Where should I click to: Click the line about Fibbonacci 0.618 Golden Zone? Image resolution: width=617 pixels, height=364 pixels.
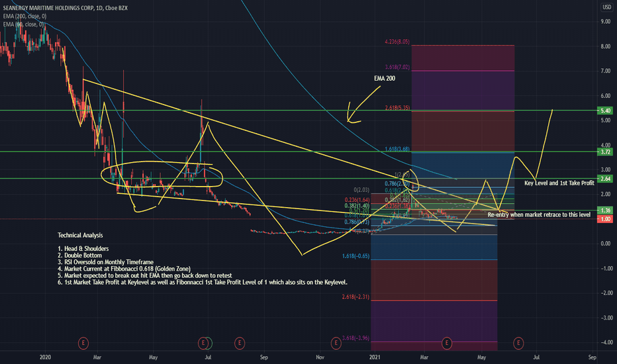[x=124, y=269]
